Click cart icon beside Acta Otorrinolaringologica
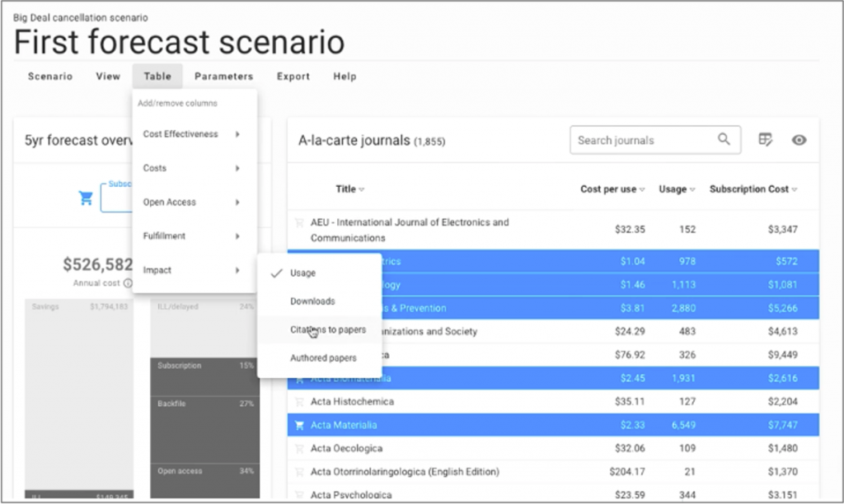 (x=299, y=472)
